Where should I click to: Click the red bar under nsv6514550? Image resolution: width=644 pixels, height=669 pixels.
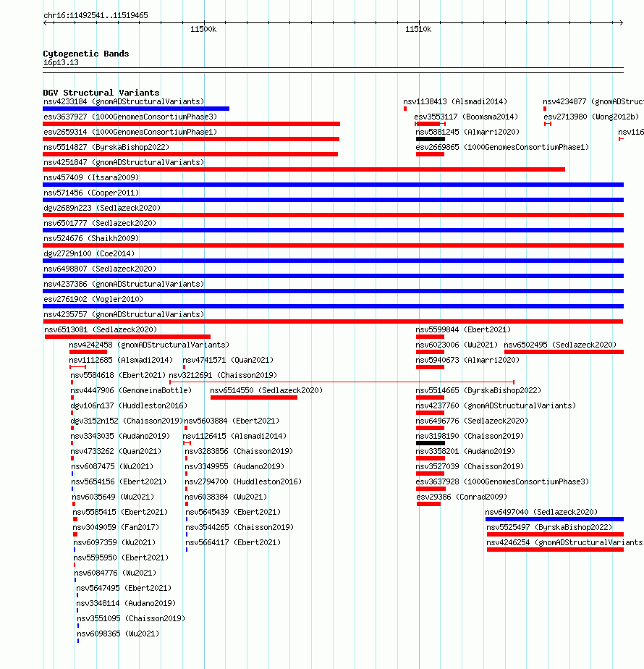254,397
